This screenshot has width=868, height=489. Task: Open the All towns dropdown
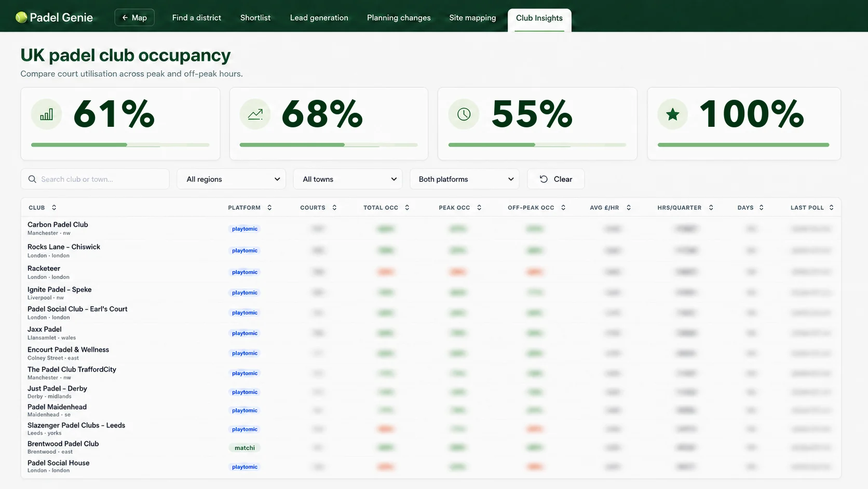[348, 179]
